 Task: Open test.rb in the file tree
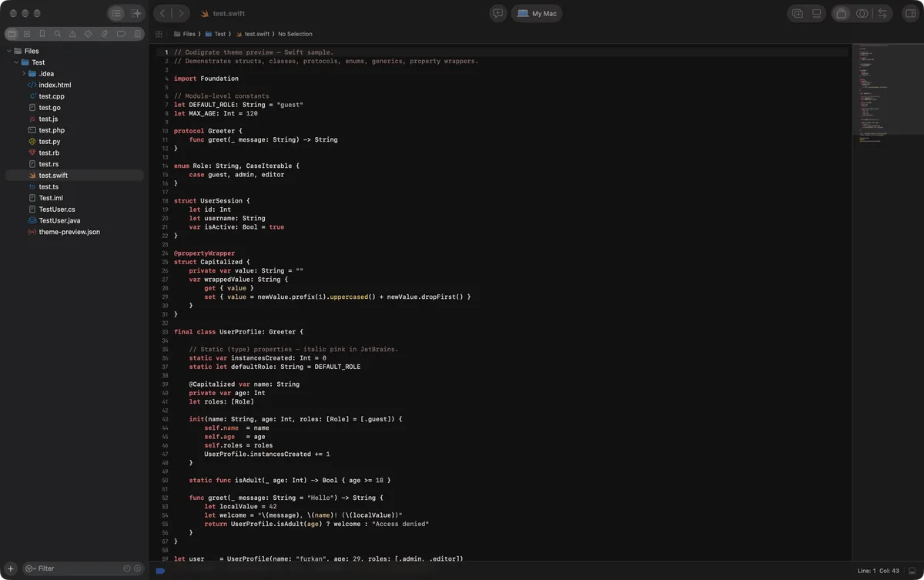(75, 153)
